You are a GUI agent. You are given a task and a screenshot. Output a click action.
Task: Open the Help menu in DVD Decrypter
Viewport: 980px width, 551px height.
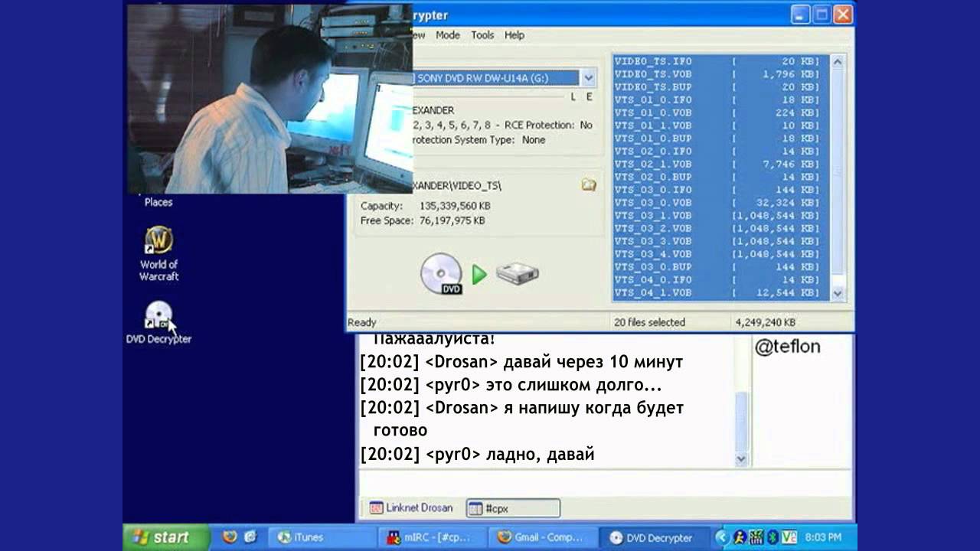point(514,35)
